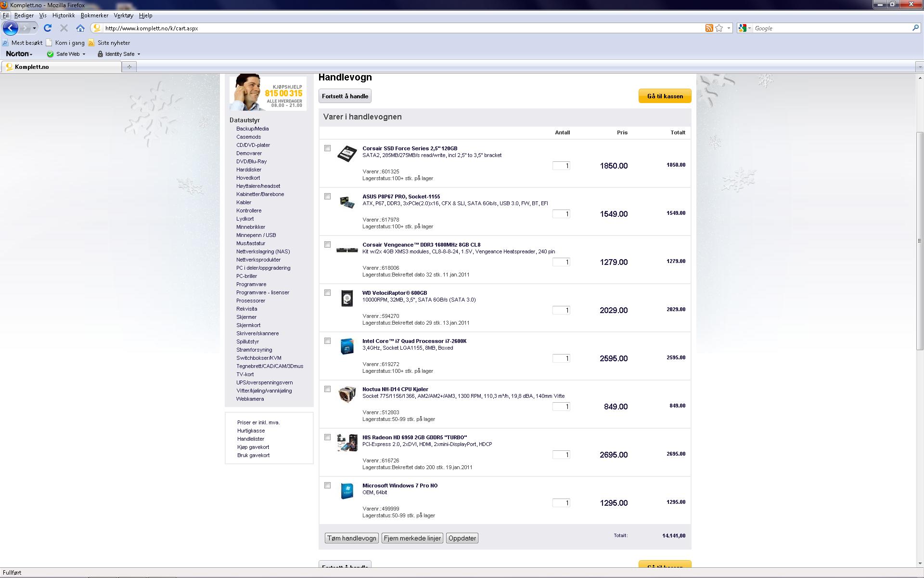Click the Reload page icon
The image size is (924, 578).
pyautogui.click(x=48, y=28)
